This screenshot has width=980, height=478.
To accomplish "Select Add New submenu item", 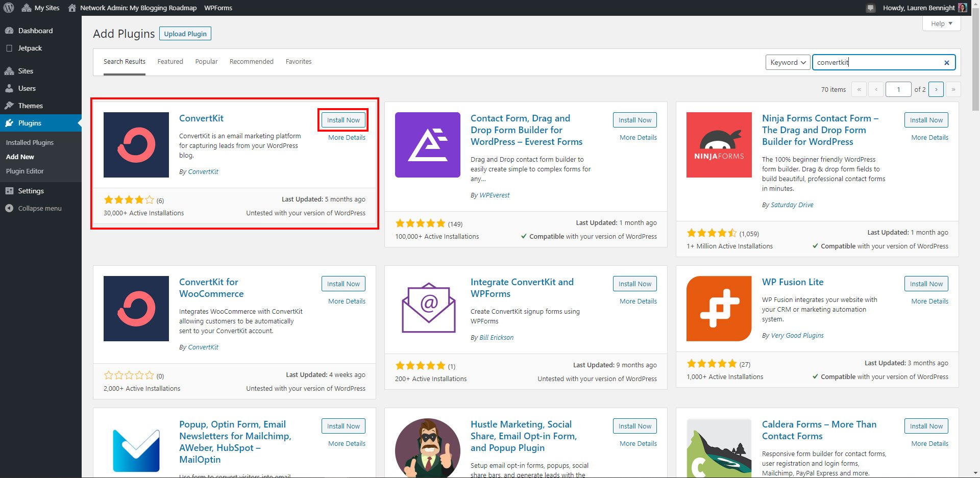I will click(x=20, y=157).
